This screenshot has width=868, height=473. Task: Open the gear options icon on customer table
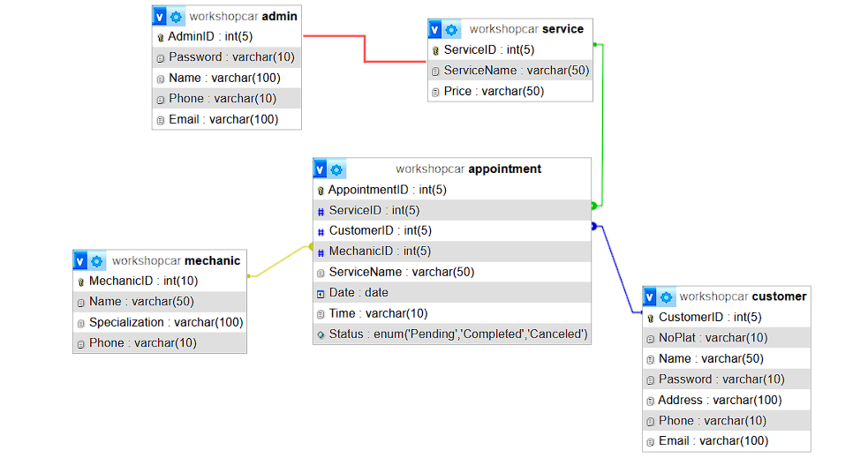(667, 297)
